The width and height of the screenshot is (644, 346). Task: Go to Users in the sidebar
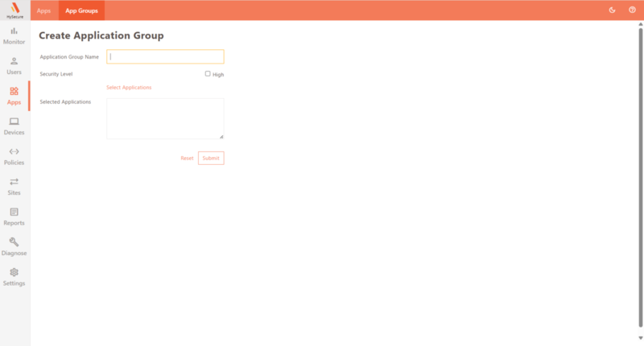click(14, 66)
